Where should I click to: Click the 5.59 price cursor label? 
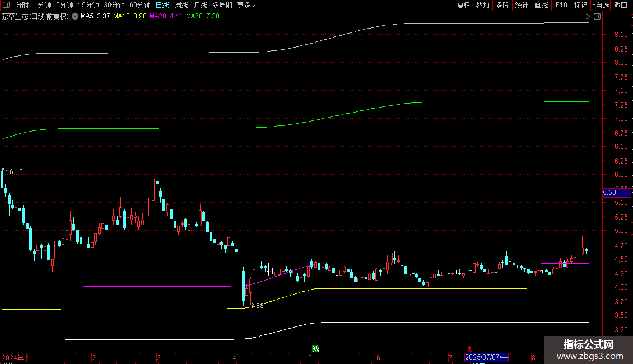pyautogui.click(x=616, y=193)
